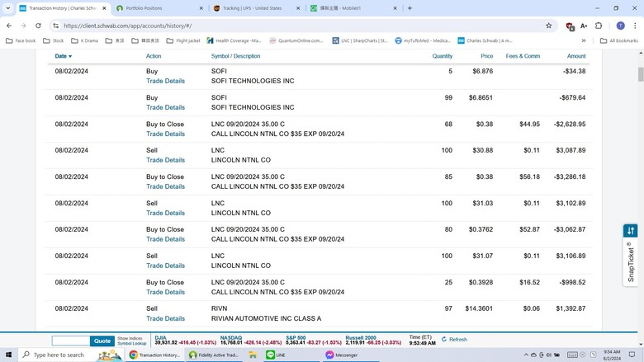
Task: Click Show Indices link
Action: click(130, 339)
